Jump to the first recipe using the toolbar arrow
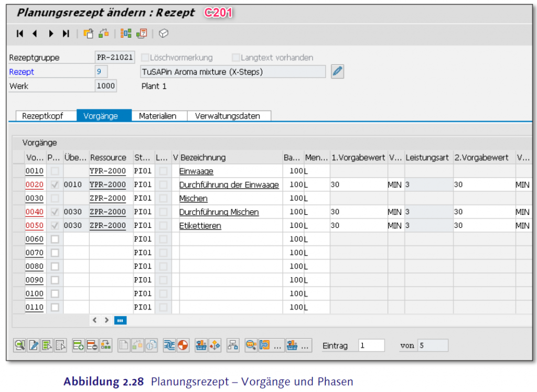 (20, 34)
